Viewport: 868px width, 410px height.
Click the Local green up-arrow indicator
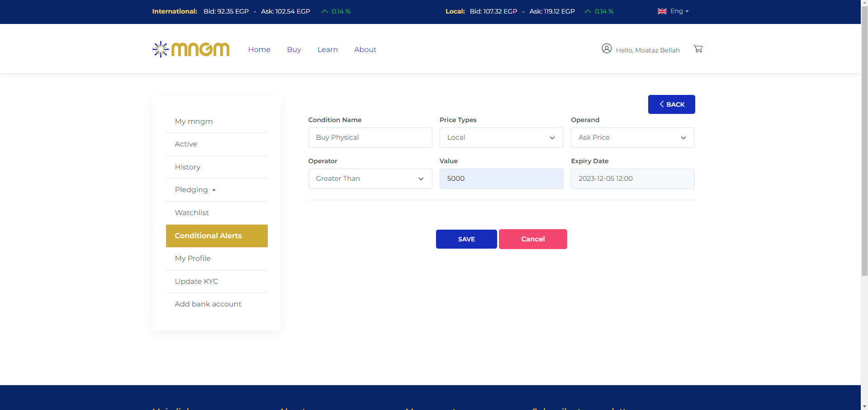point(587,11)
